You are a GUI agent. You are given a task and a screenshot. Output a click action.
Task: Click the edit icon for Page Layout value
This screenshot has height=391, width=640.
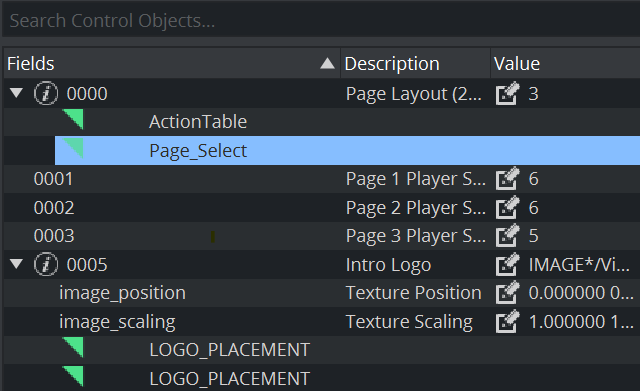click(x=507, y=93)
